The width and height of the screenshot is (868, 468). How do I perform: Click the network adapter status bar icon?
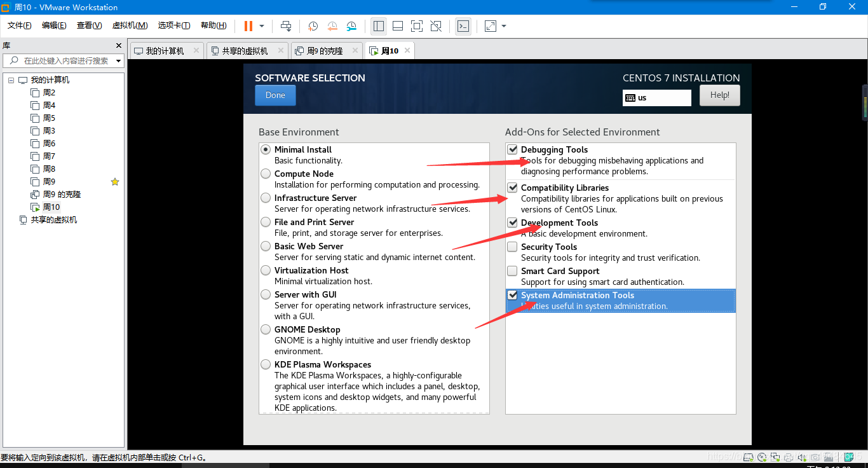[x=775, y=457]
